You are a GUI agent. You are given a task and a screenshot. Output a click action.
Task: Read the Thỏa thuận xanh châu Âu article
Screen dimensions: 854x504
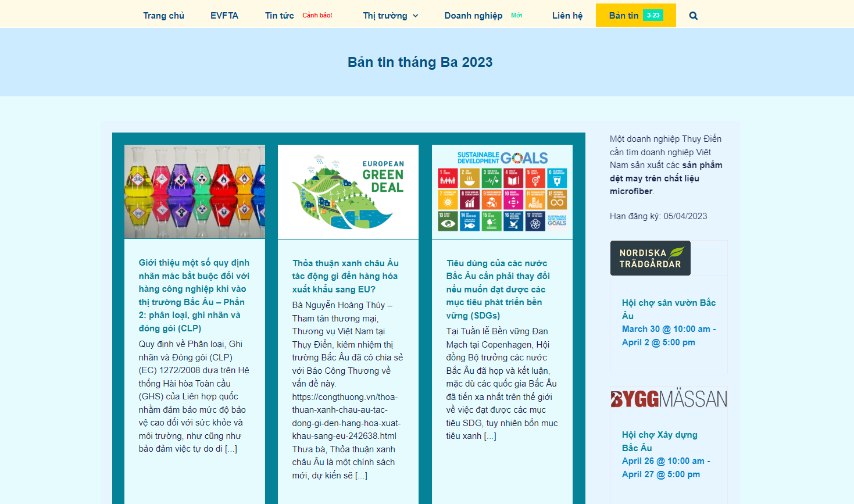345,276
